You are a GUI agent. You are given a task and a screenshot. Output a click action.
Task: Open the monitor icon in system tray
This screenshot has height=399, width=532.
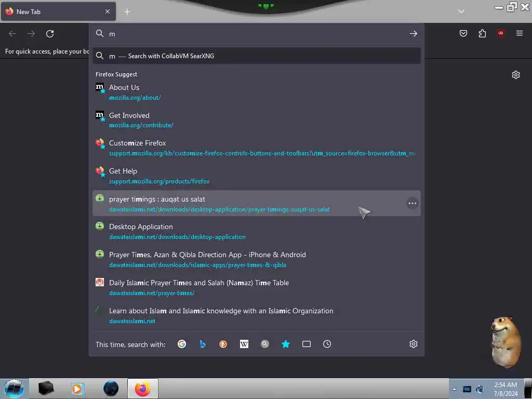[x=467, y=389]
